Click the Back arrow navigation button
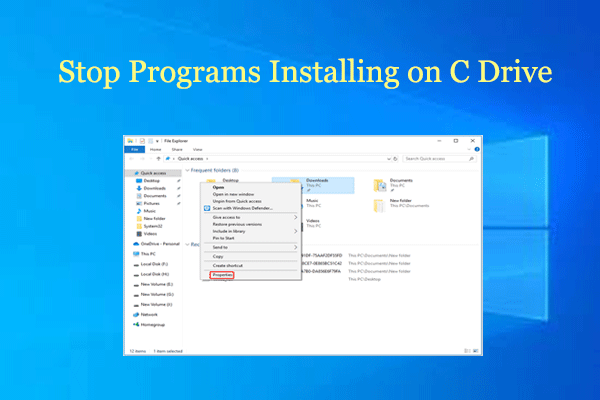 [x=132, y=158]
